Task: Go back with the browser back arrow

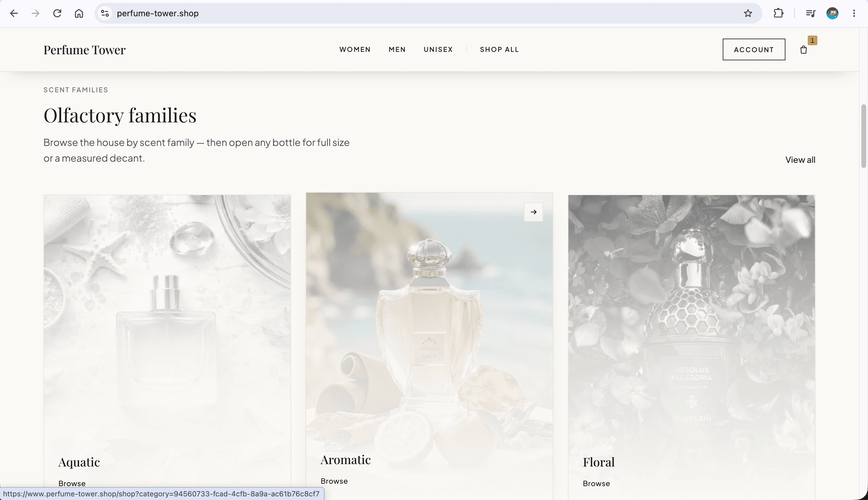Action: click(14, 13)
